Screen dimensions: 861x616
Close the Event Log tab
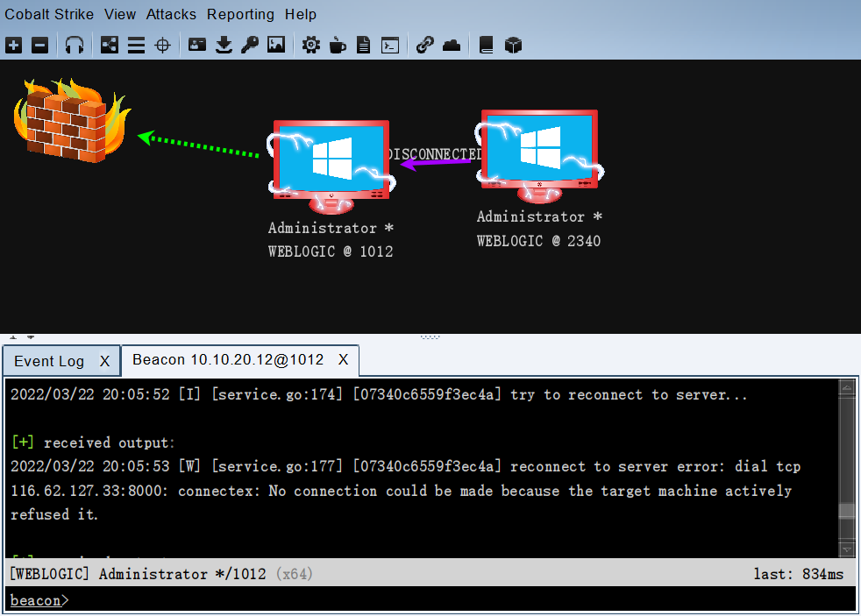tap(105, 361)
